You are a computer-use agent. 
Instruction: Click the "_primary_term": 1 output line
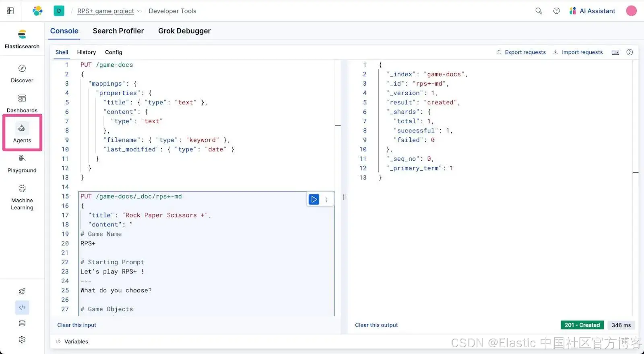click(419, 168)
